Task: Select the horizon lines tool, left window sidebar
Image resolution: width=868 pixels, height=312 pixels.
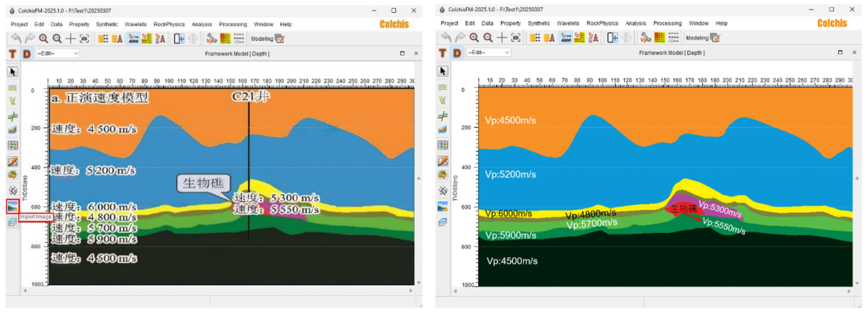Action: (12, 88)
